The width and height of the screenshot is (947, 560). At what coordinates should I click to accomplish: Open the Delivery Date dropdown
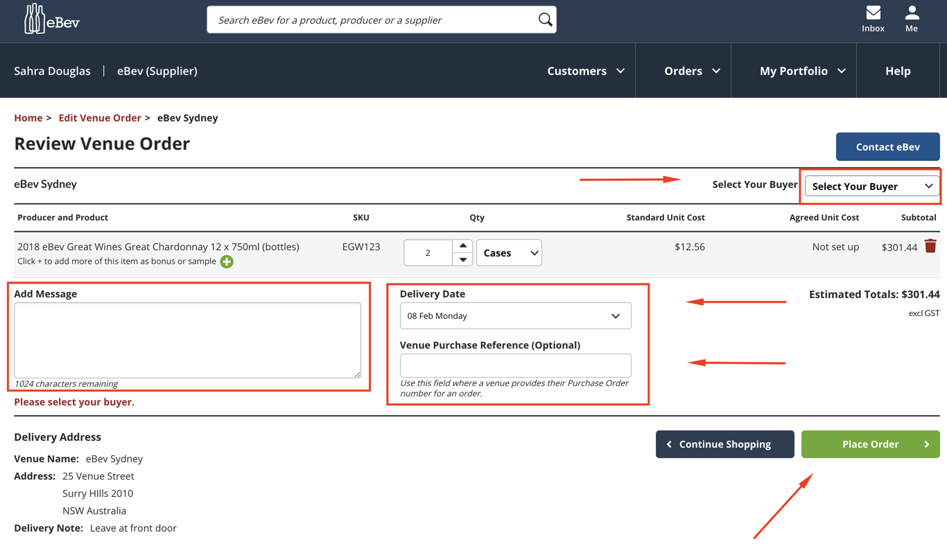515,316
